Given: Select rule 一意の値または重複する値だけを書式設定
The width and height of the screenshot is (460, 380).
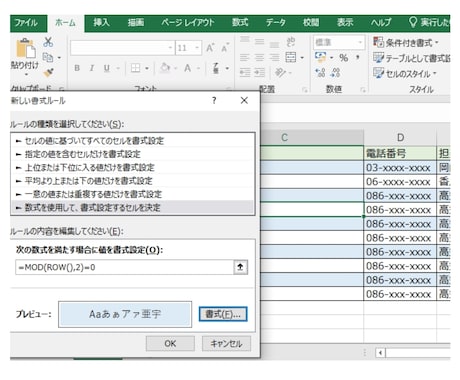Looking at the screenshot, I should [x=133, y=194].
